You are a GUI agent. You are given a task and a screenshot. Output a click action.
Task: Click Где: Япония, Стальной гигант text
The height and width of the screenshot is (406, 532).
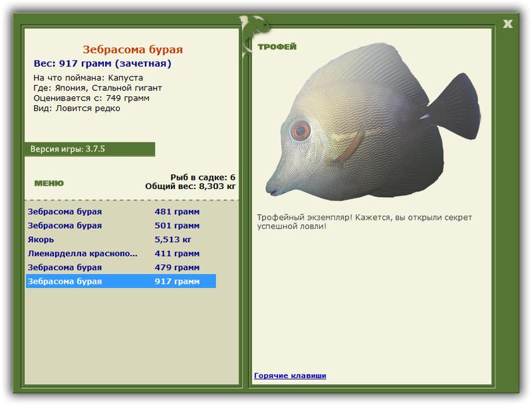(x=98, y=88)
